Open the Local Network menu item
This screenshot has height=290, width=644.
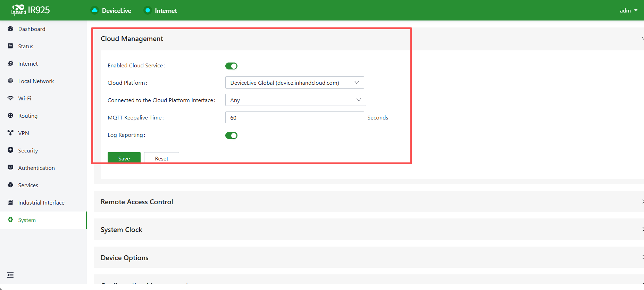coord(43,81)
